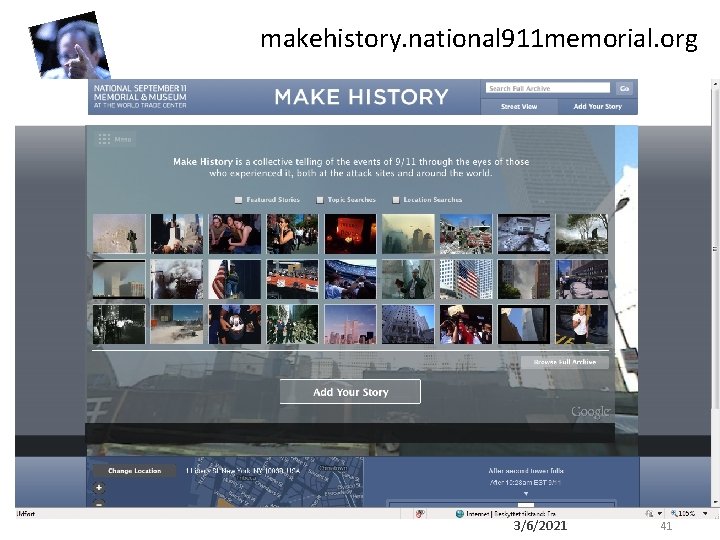Click the magnifier zoom level icon
Image resolution: width=720 pixels, height=540 pixels.
coord(674,513)
